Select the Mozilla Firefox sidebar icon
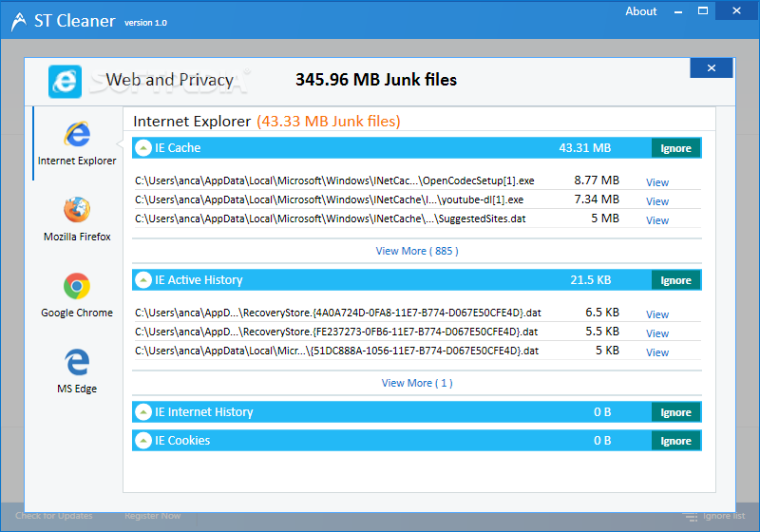Screen dimensions: 760x532 77,210
